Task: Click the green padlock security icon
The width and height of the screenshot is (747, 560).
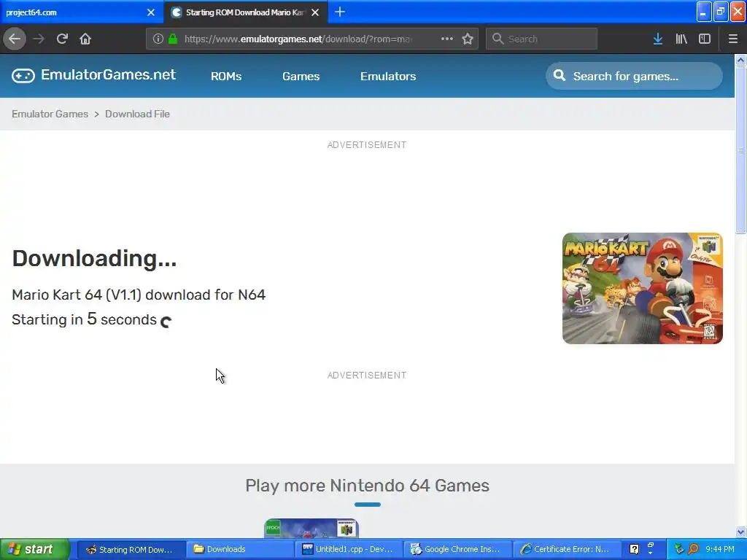Action: pos(173,39)
